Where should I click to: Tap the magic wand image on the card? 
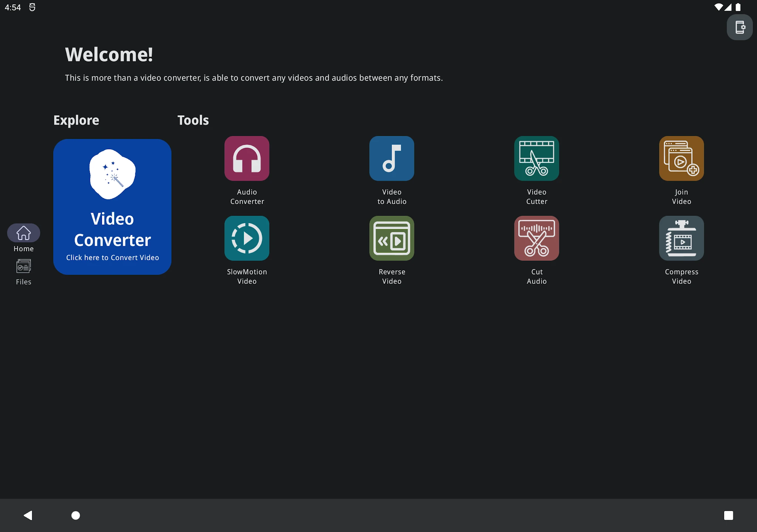[112, 174]
